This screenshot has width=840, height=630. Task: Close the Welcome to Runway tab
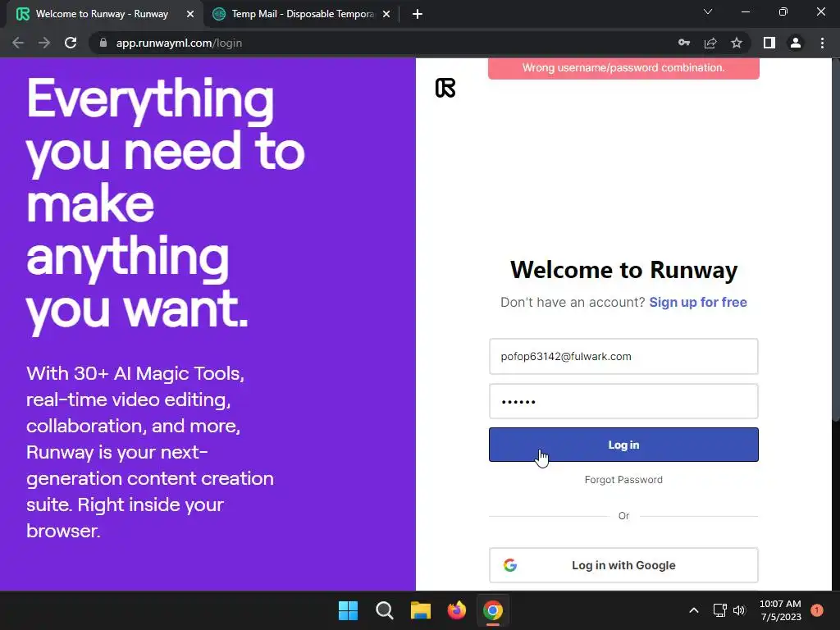pos(190,15)
